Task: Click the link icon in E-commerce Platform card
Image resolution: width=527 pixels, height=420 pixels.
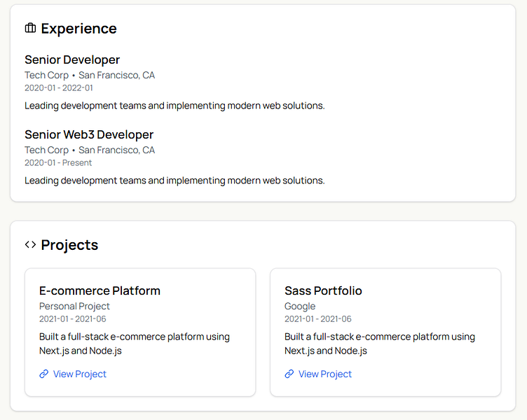Action: click(x=44, y=374)
